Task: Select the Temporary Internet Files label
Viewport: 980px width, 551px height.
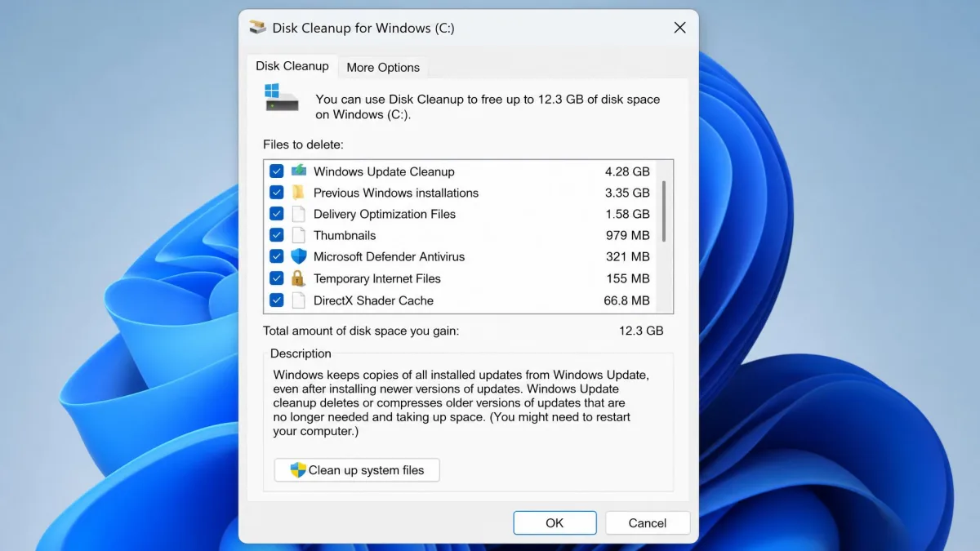Action: click(x=377, y=278)
